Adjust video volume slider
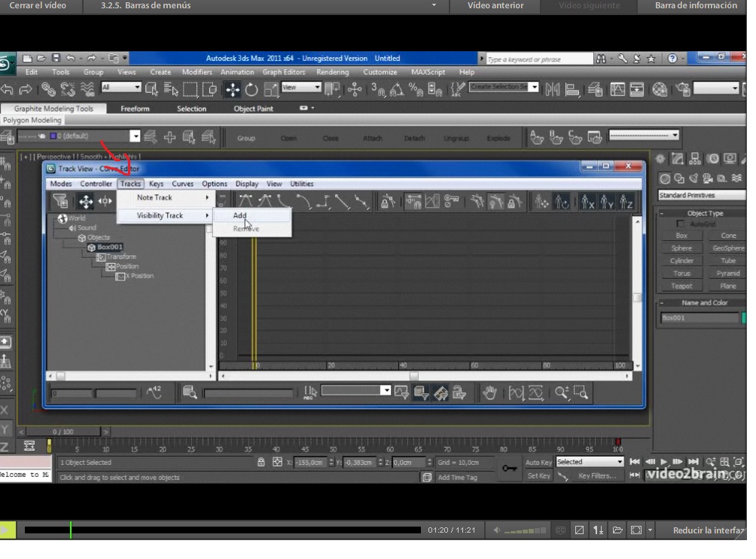Viewport: 756px width, 559px height. [x=525, y=530]
